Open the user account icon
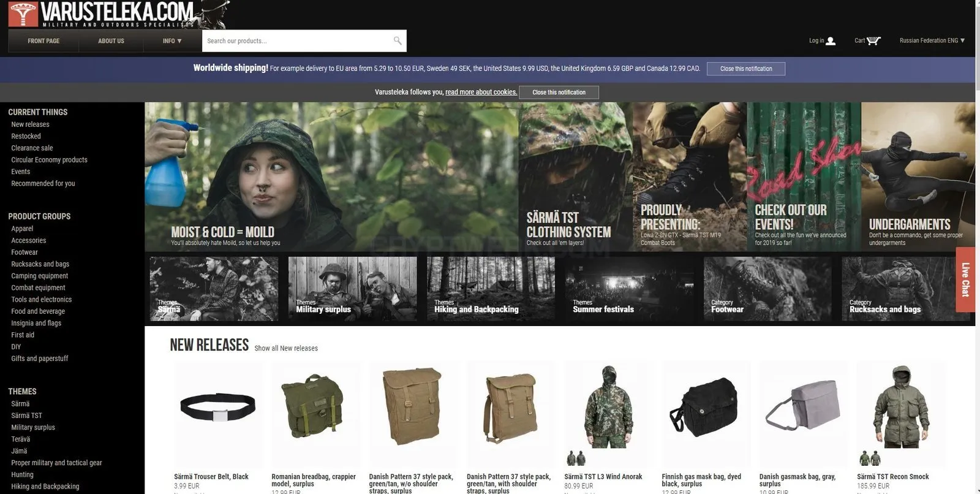The height and width of the screenshot is (494, 980). (x=831, y=41)
